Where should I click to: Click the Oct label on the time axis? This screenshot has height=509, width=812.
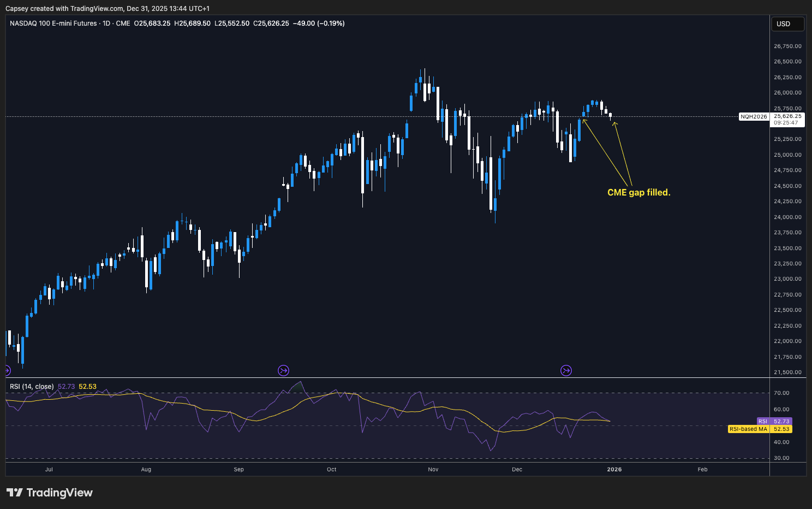click(x=331, y=469)
